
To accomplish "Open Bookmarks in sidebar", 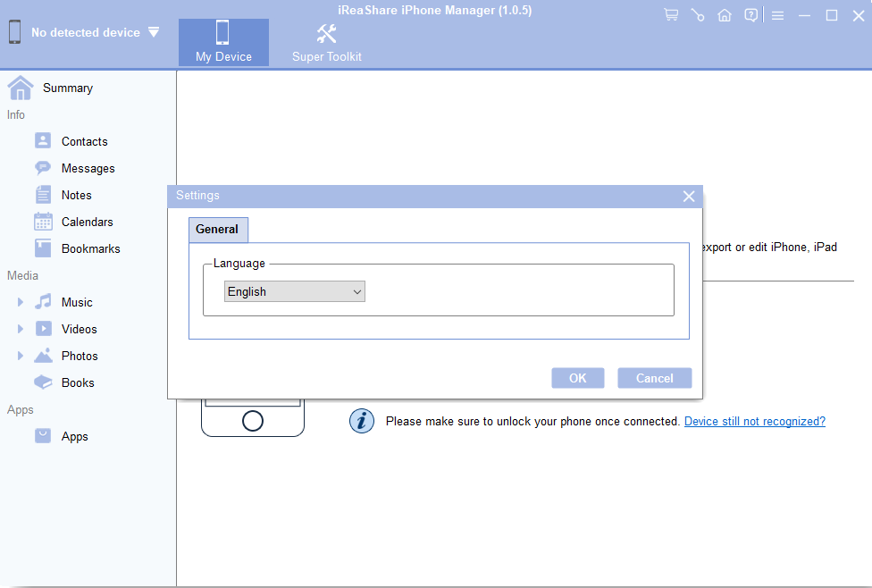I will (x=90, y=248).
